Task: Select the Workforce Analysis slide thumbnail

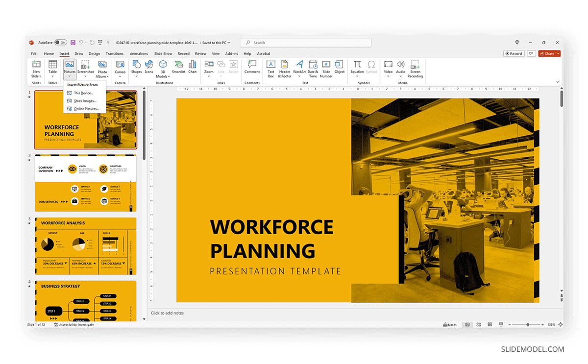Action: click(x=85, y=245)
